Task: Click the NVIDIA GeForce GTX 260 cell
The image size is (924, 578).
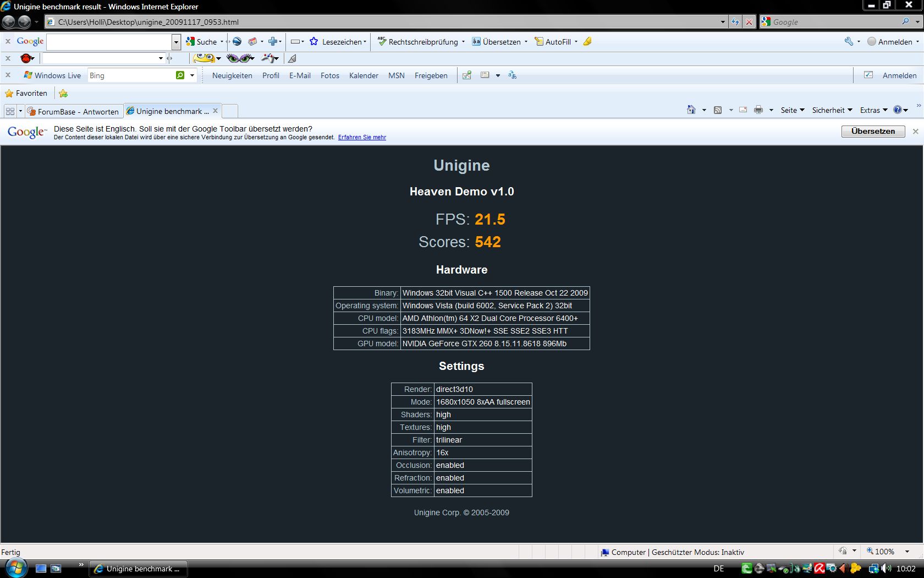Action: click(495, 343)
